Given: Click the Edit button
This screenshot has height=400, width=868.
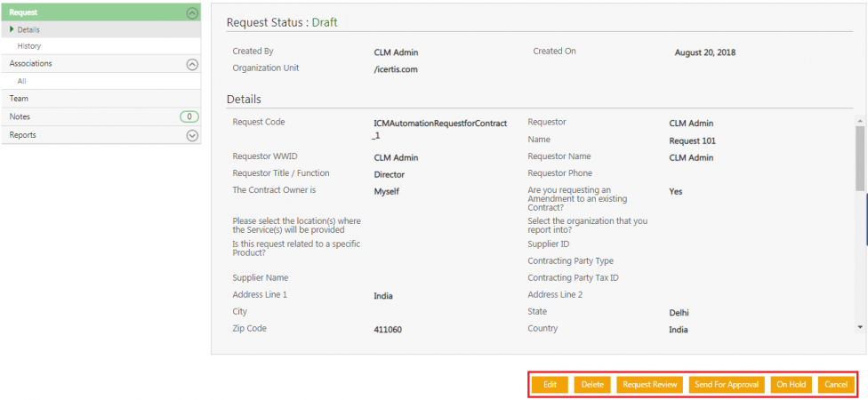Looking at the screenshot, I should pyautogui.click(x=550, y=384).
